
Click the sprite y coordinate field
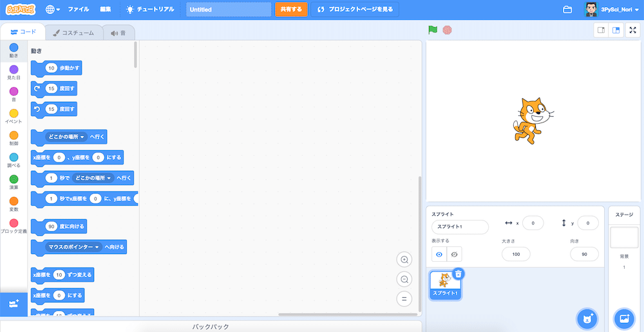click(x=588, y=223)
